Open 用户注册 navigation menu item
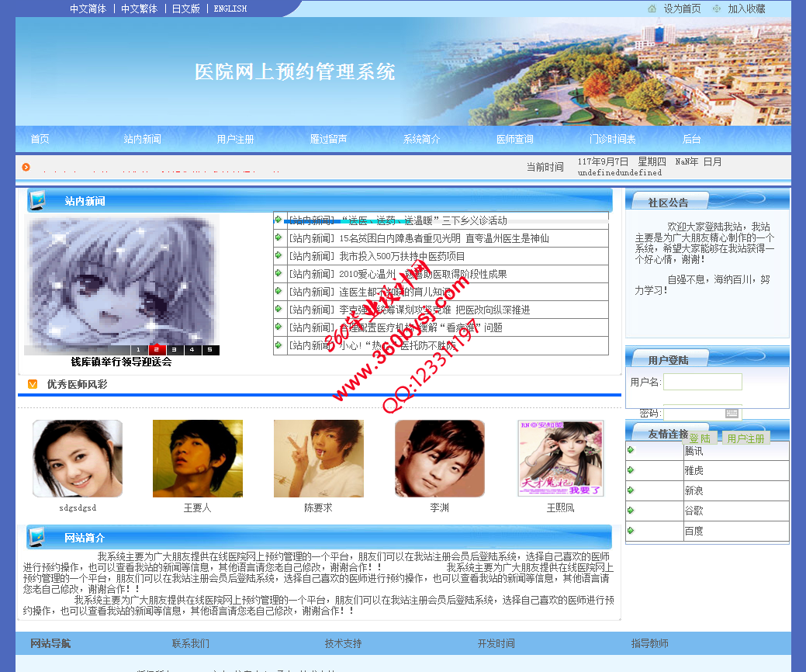The image size is (806, 672). (x=235, y=139)
